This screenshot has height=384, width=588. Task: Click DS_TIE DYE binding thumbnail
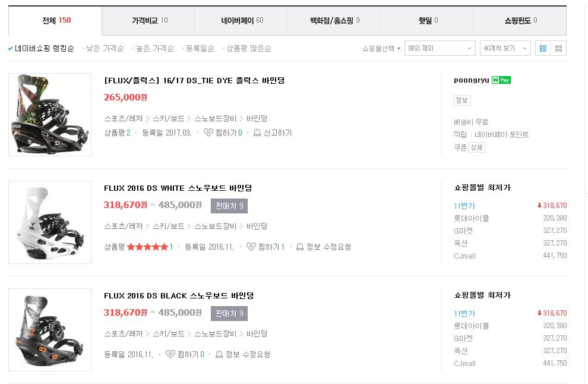(x=50, y=115)
